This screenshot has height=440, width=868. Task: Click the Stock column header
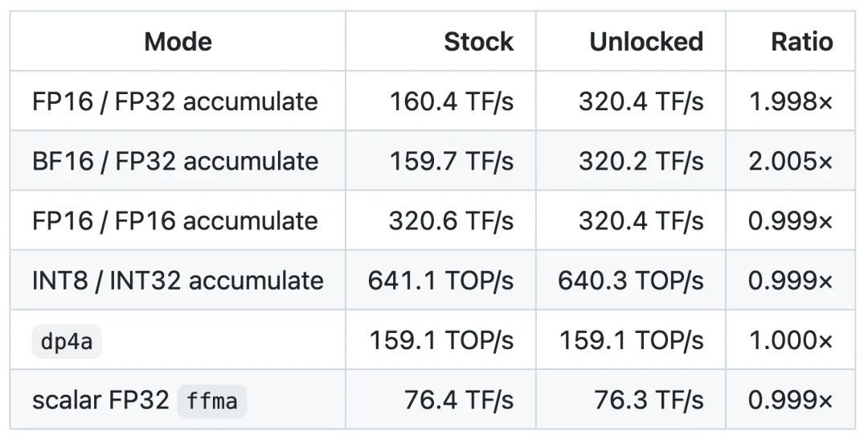tap(479, 42)
